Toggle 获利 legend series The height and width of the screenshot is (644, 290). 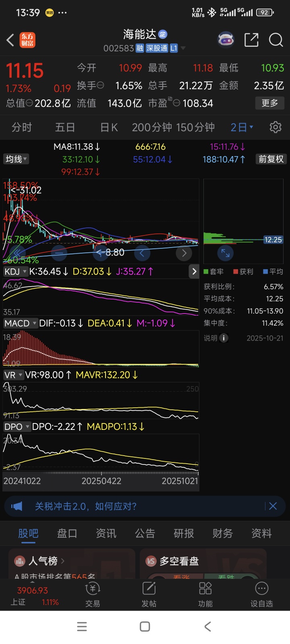[243, 272]
